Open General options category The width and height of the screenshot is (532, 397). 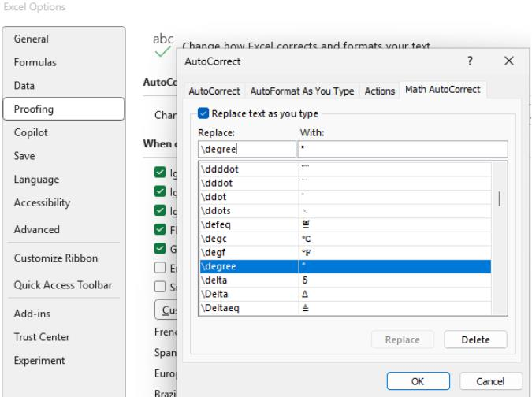coord(64,39)
